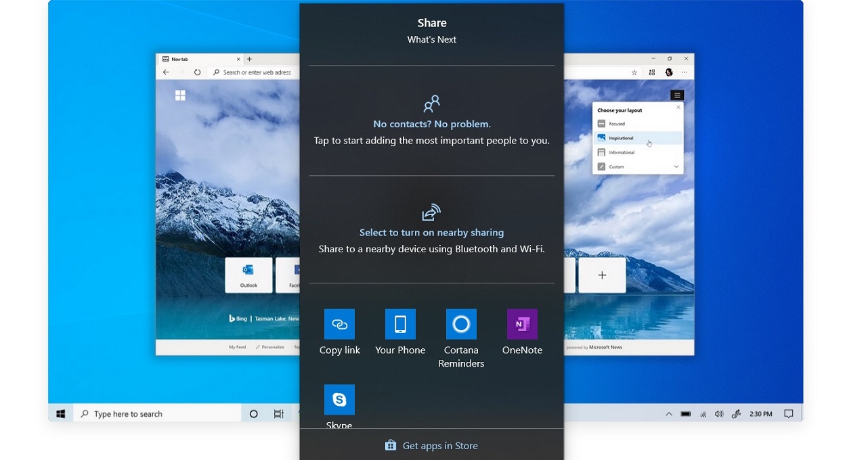Open Copy link in the Share panel
The width and height of the screenshot is (868, 460).
339,324
